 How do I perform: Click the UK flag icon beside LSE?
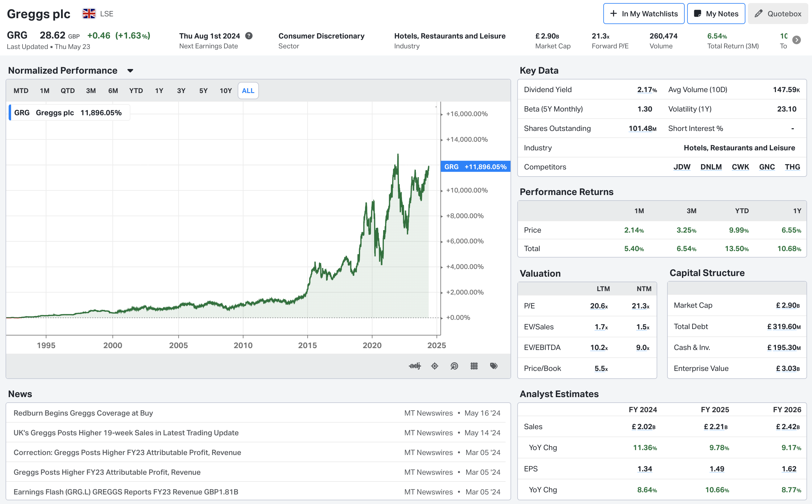89,14
